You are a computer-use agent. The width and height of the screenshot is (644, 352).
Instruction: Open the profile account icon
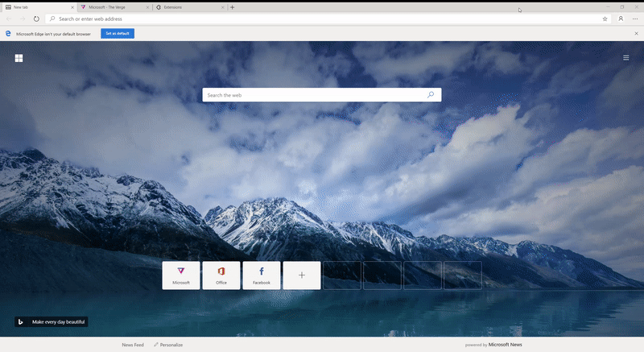(621, 18)
